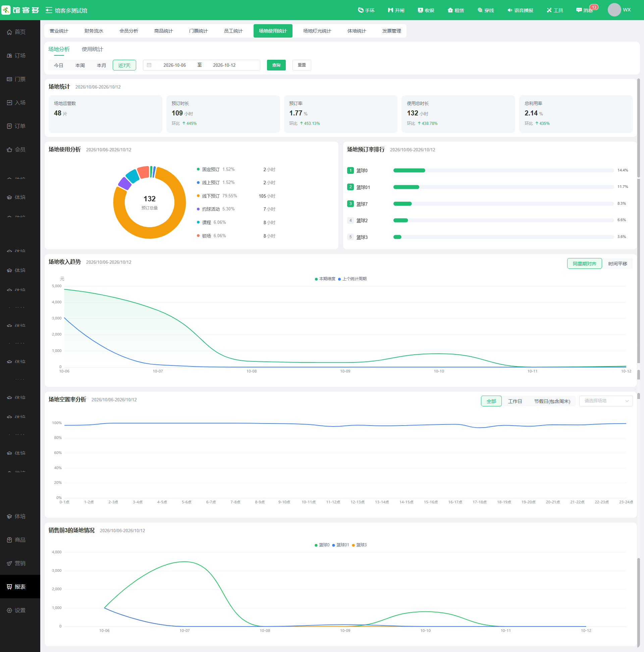Open 消息 messages with 13 badge
The width and height of the screenshot is (644, 652).
click(586, 9)
